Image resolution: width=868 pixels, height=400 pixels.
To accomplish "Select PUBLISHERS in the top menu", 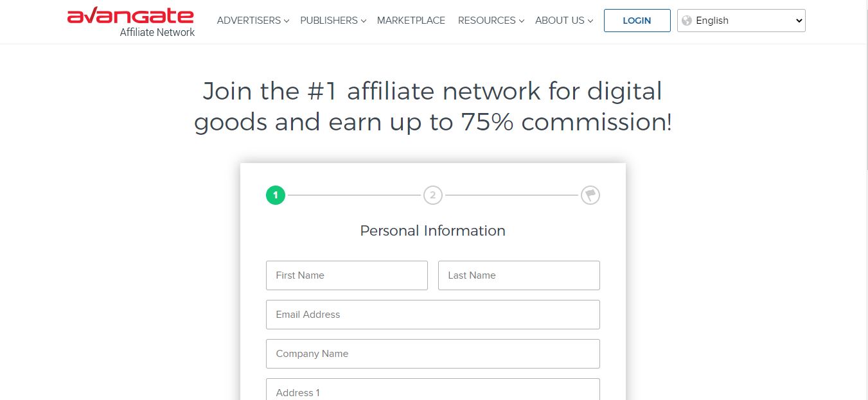I will 328,21.
